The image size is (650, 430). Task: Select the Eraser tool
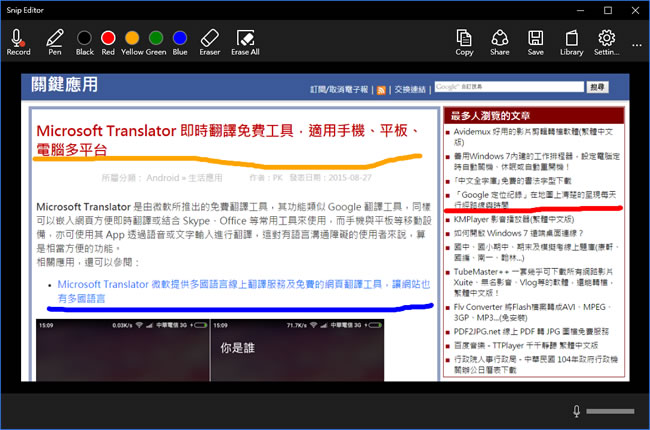point(210,42)
